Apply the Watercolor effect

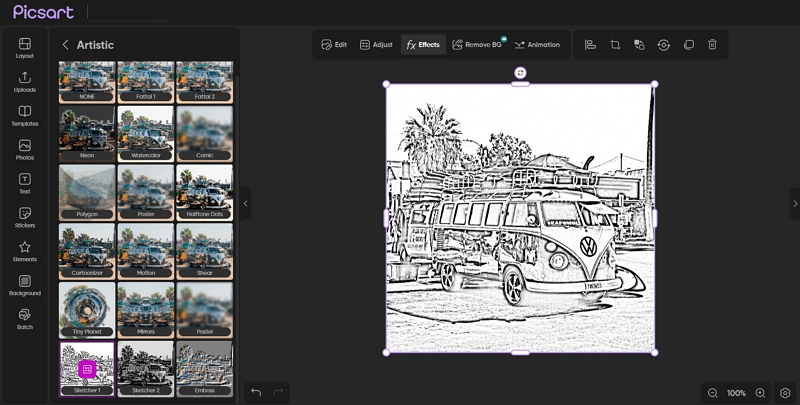click(x=146, y=134)
